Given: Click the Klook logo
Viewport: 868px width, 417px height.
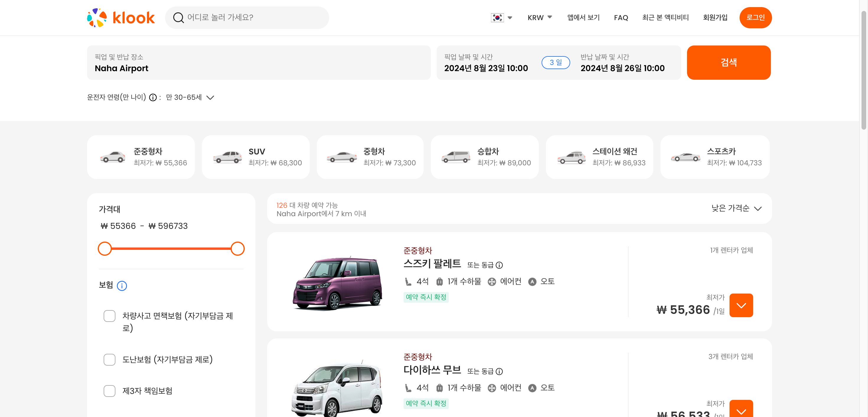Looking at the screenshot, I should coord(121,17).
